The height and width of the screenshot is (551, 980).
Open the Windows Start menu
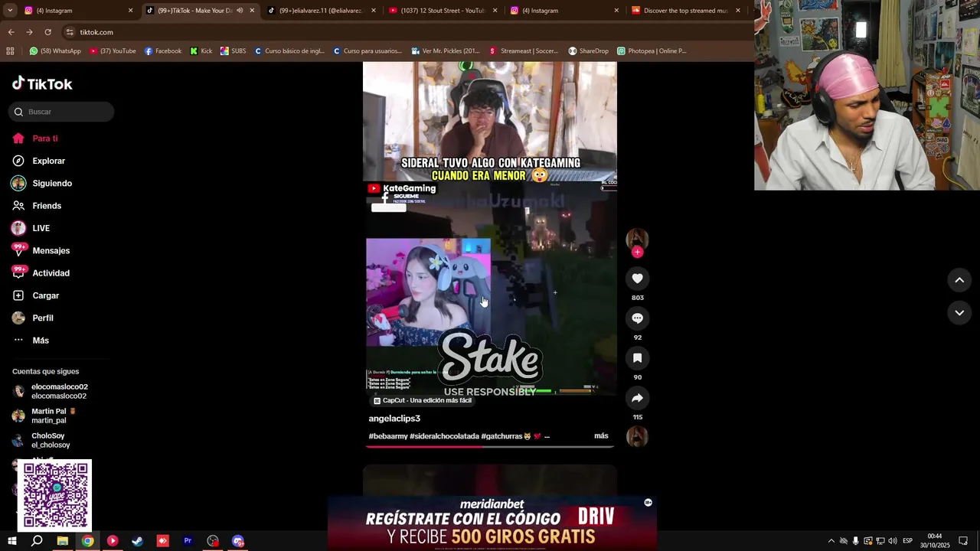[11, 541]
